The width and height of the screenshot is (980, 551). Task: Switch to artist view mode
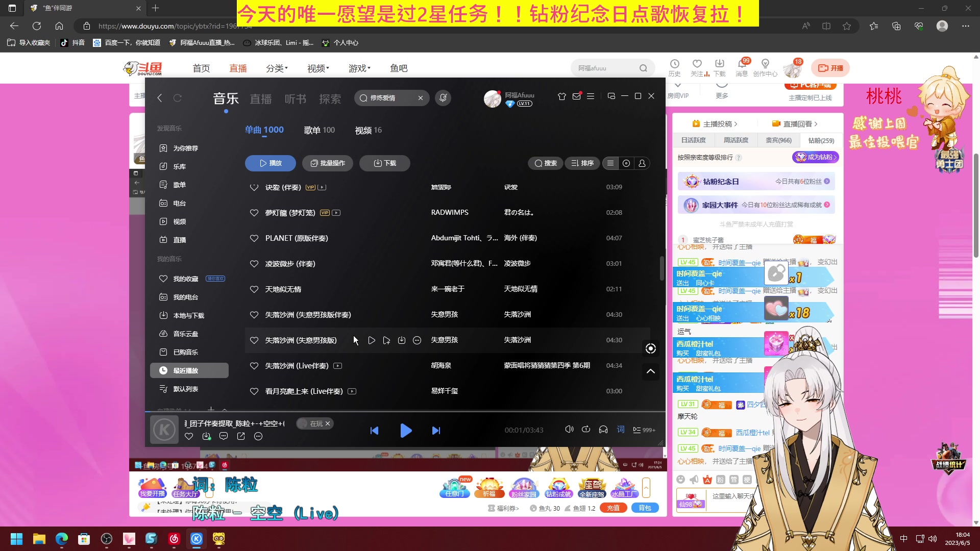click(x=642, y=163)
